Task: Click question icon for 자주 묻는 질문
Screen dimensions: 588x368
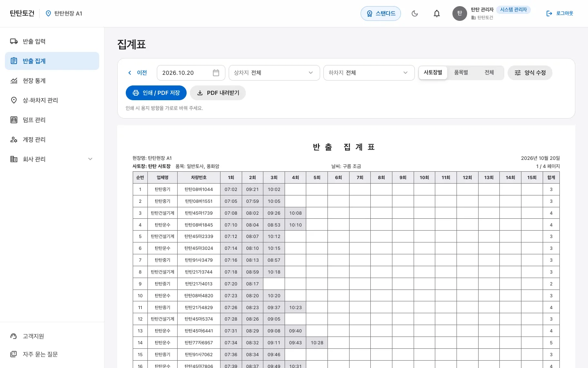Action: (14, 354)
